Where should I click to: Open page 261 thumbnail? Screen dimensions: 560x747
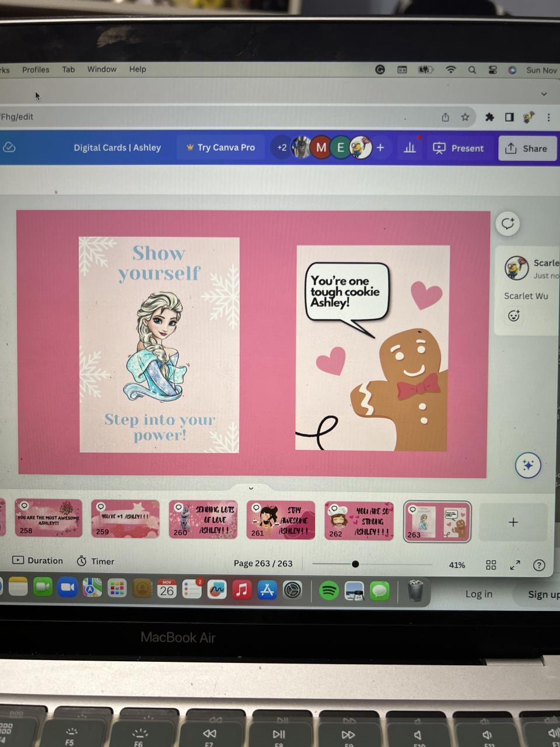(281, 519)
